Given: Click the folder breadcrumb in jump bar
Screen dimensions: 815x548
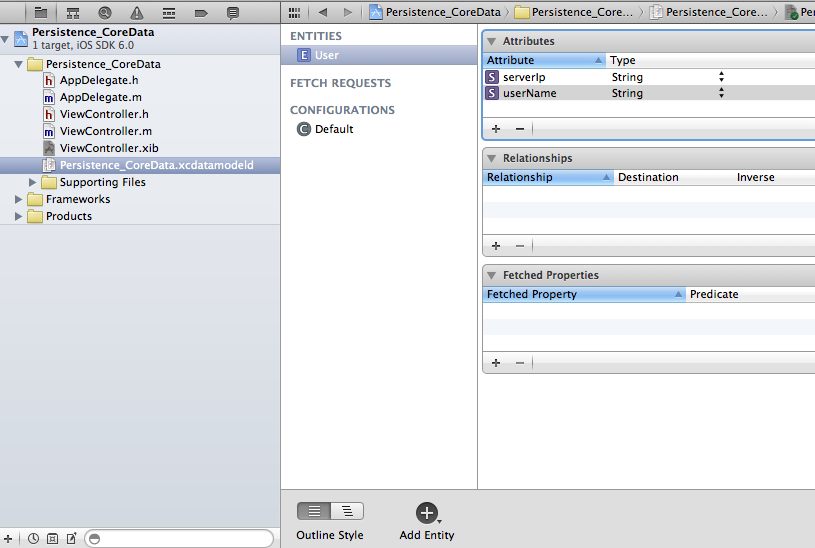Looking at the screenshot, I should point(573,12).
